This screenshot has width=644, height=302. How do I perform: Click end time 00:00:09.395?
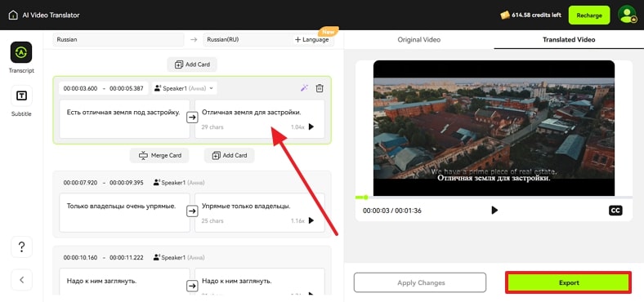pos(127,183)
